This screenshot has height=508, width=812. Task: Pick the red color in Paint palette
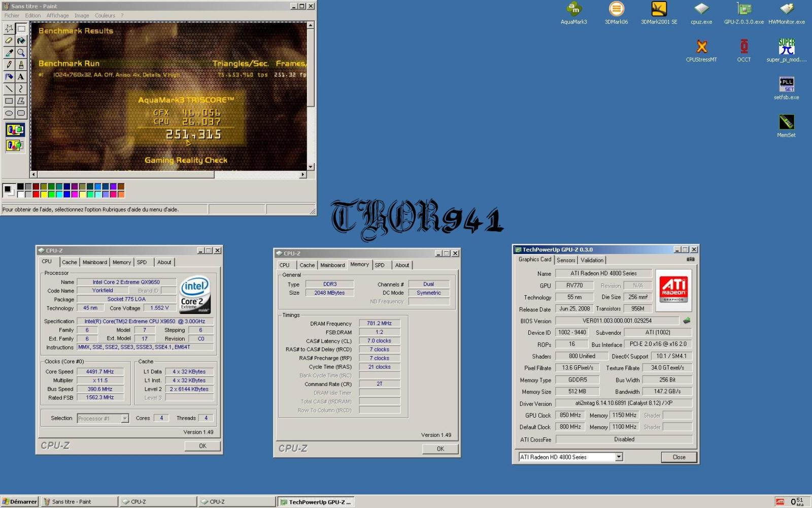point(36,194)
